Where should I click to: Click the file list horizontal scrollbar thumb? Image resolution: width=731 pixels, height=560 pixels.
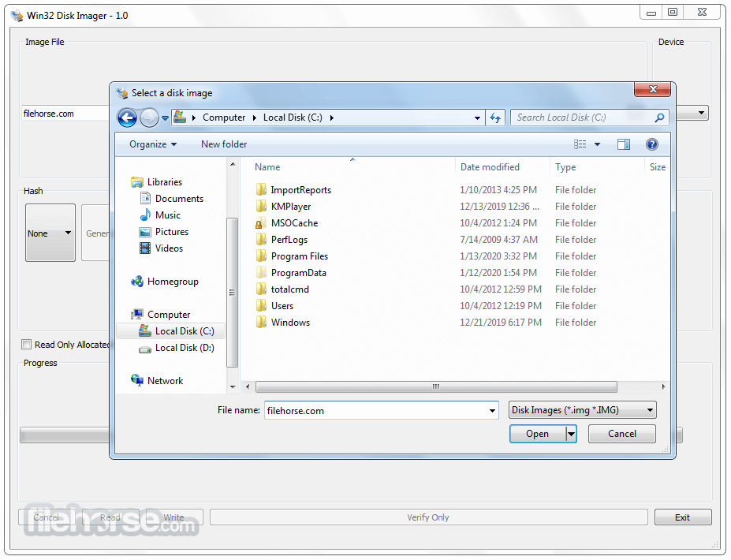(x=436, y=387)
